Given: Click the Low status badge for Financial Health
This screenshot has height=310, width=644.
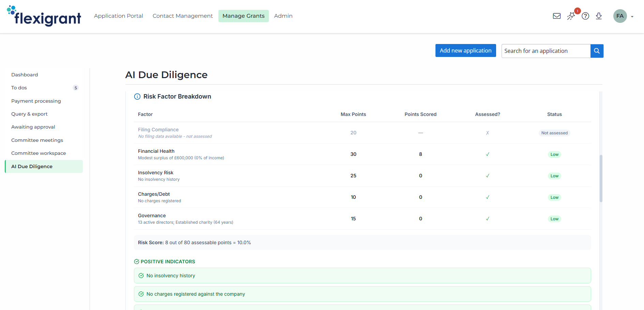Looking at the screenshot, I should coord(554,154).
